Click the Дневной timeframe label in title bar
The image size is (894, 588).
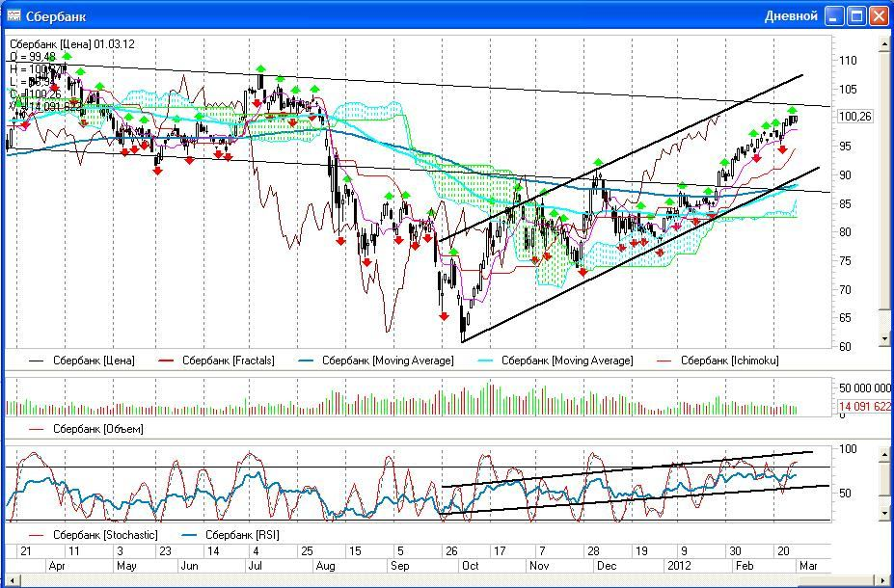point(791,16)
